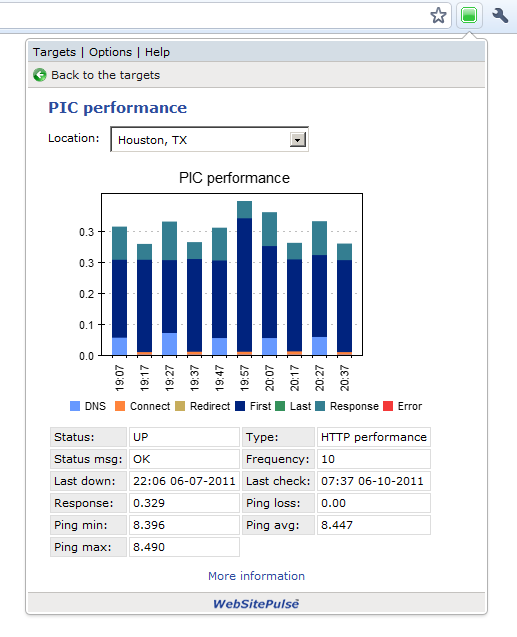Open the Targets menu item

click(54, 52)
